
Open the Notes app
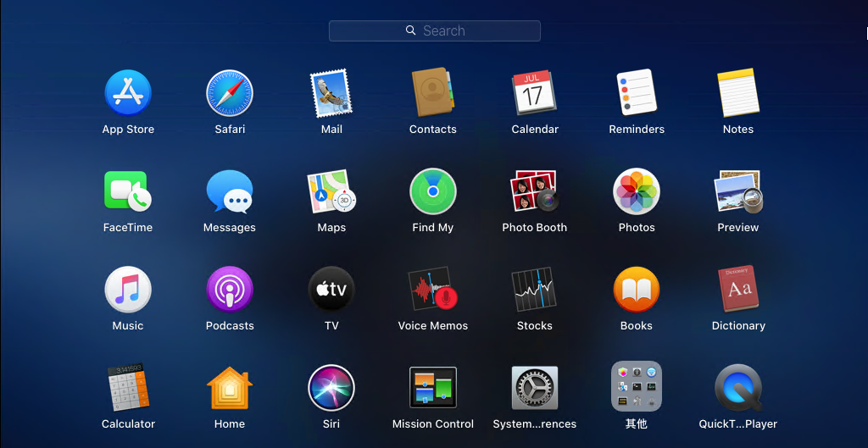click(x=738, y=93)
